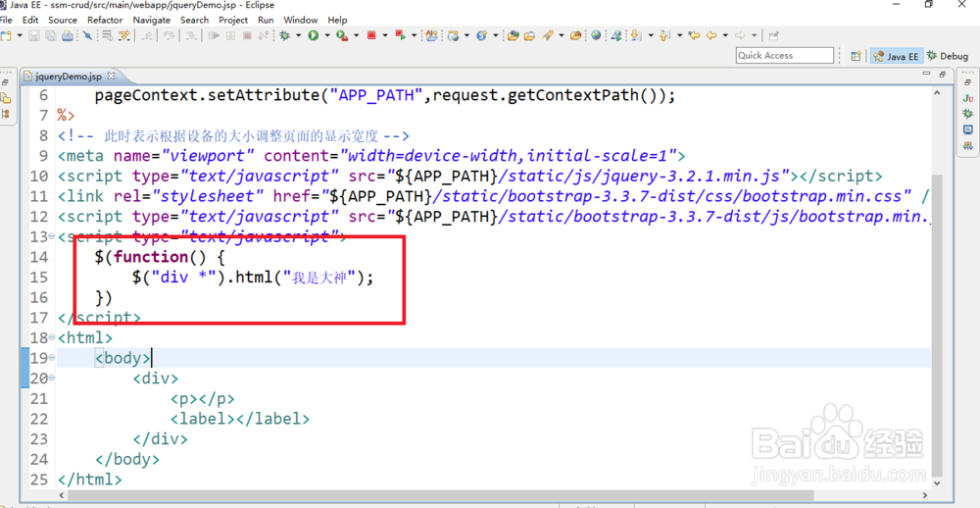Screen dimensions: 980x508
Task: Open the Search menu
Action: [194, 20]
